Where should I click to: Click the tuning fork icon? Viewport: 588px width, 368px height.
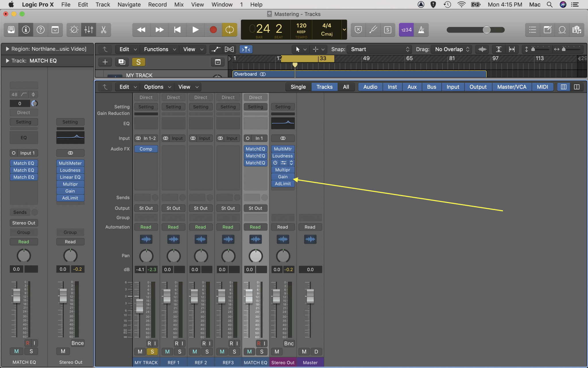coord(372,30)
